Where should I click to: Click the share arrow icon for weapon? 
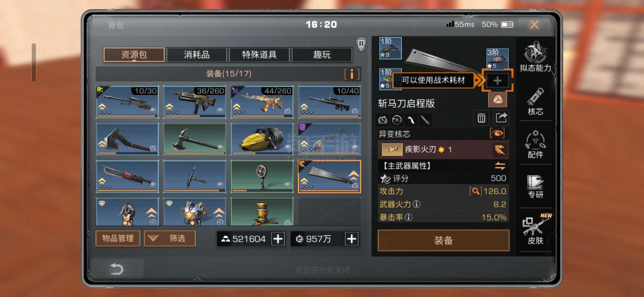(x=501, y=118)
